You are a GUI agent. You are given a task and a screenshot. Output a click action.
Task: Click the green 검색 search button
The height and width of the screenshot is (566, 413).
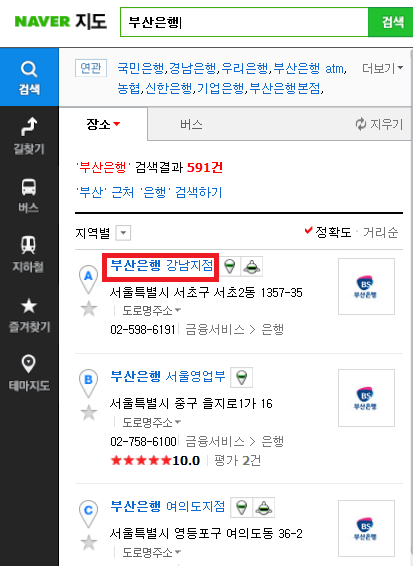click(x=391, y=22)
